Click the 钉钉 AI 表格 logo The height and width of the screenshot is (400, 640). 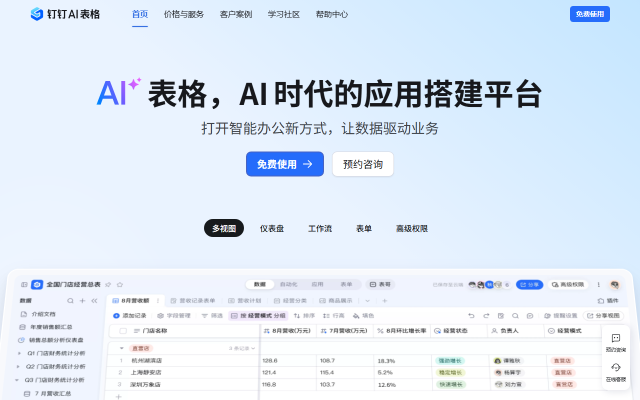pos(65,14)
